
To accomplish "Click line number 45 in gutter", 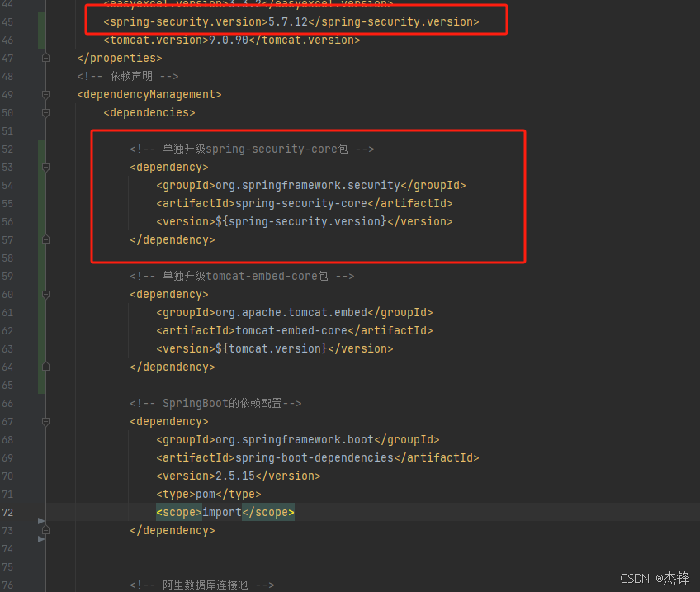I will click(x=7, y=21).
